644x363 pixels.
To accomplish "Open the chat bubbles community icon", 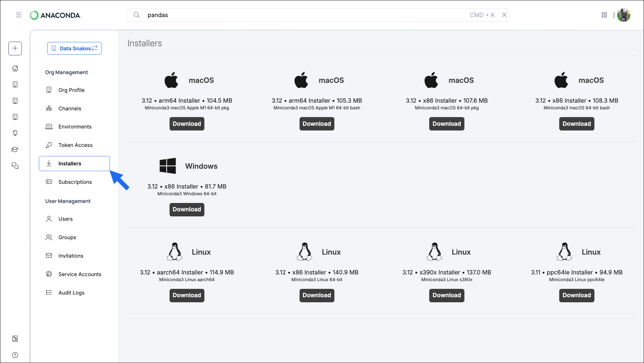I will point(15,166).
